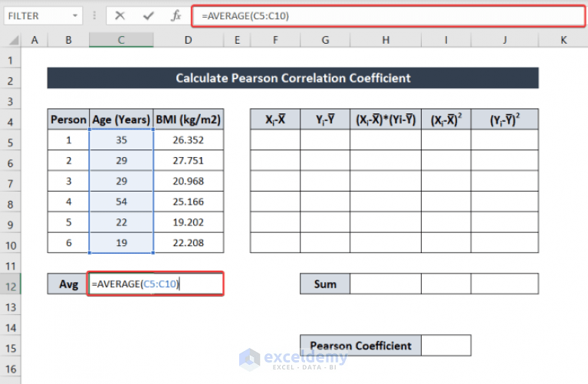Click the empty Sum cell in column J
This screenshot has width=588, height=384.
pyautogui.click(x=504, y=284)
